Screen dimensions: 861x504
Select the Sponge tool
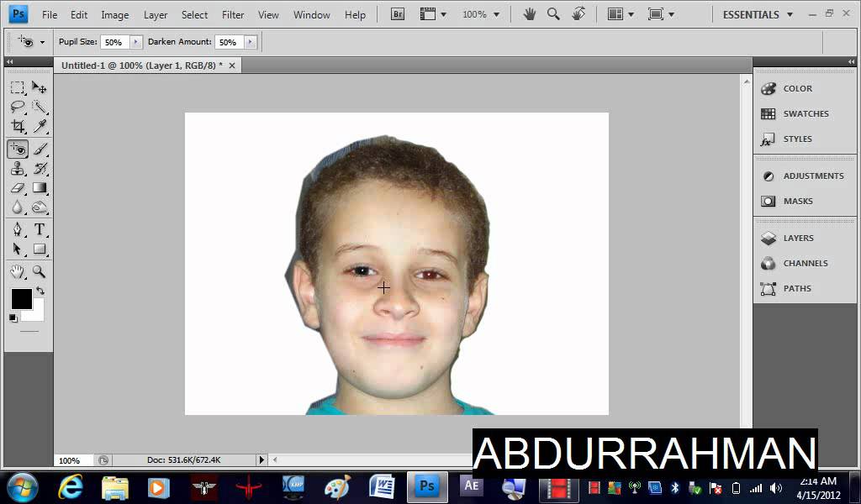39,207
